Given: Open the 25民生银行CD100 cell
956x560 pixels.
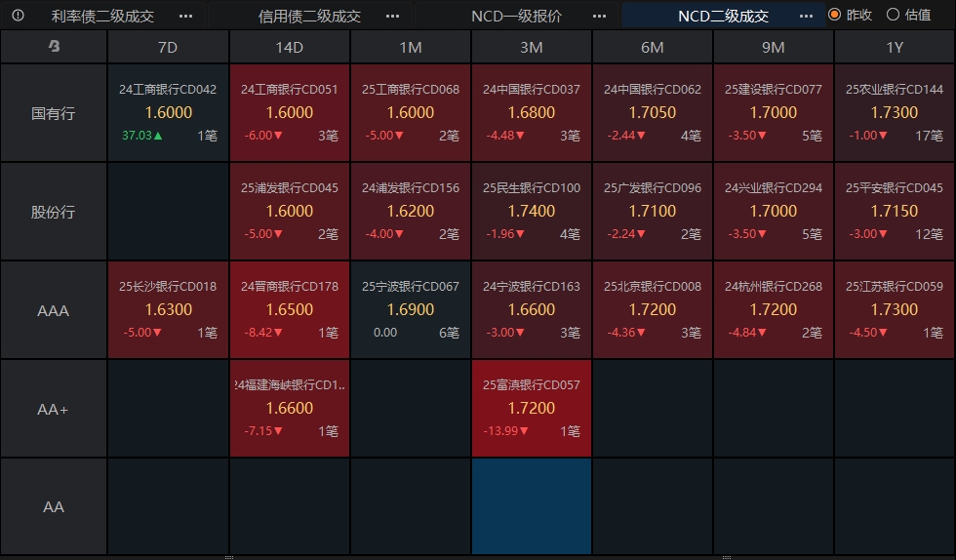Looking at the screenshot, I should point(531,212).
